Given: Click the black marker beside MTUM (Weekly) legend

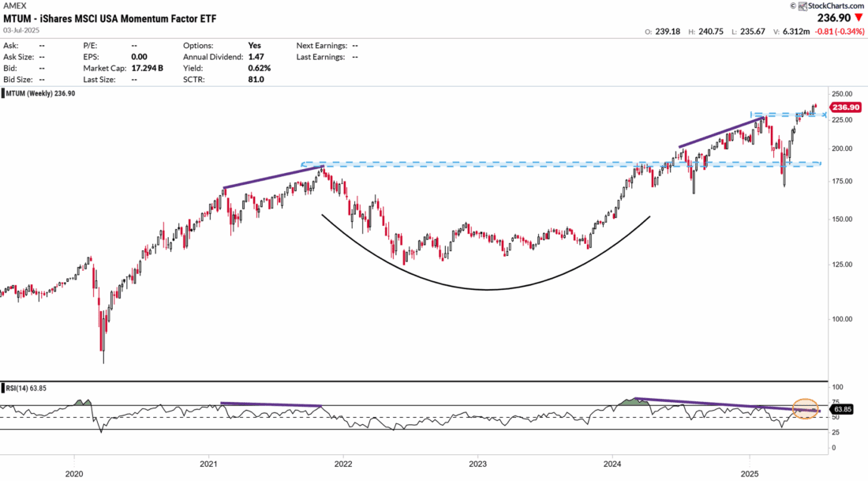Looking at the screenshot, I should [2, 94].
